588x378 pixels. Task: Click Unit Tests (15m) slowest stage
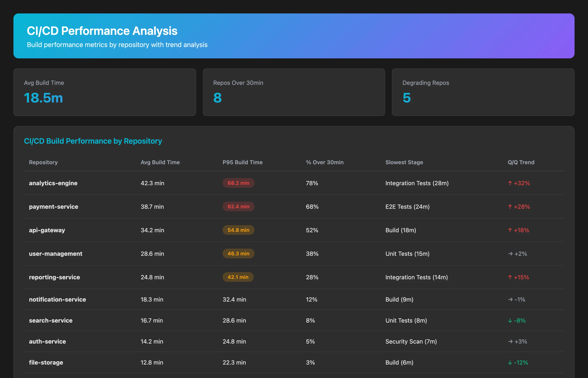(407, 253)
